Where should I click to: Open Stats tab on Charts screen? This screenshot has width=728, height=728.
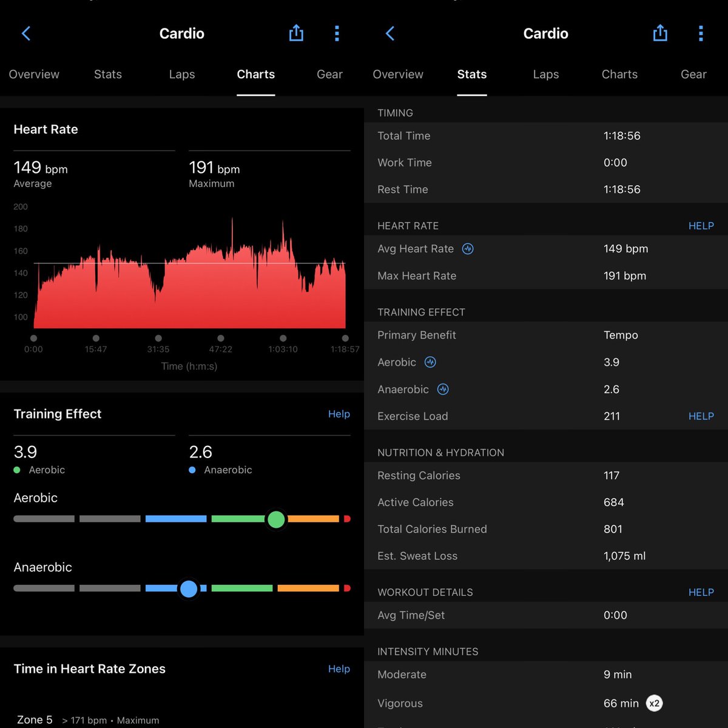pyautogui.click(x=108, y=74)
